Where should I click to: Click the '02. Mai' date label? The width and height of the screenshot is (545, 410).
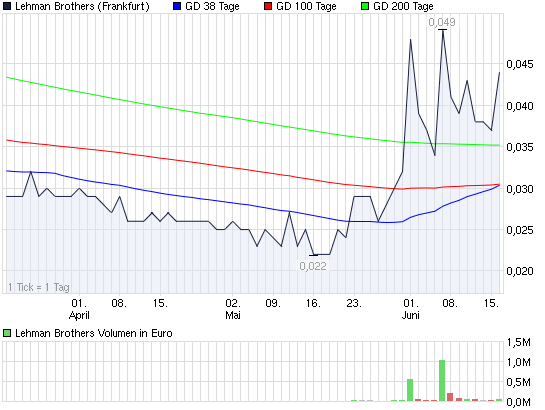[x=233, y=309]
